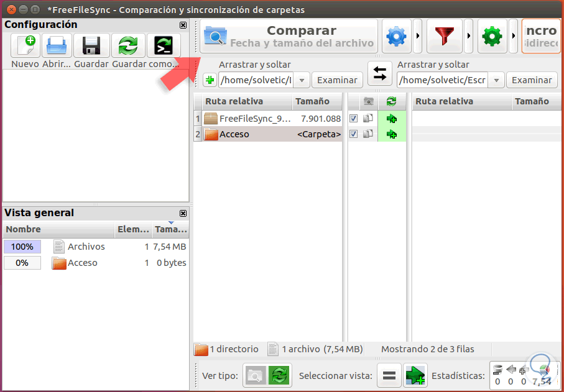Click the Estadísticas panel

524,375
